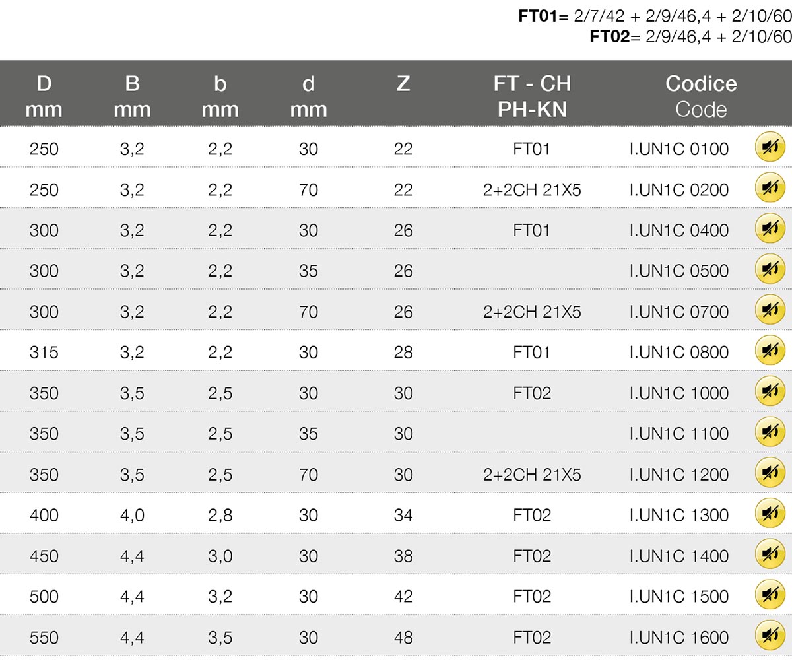Click the yellow low-noise icon for I.UN1C 0100
Viewport: 792px width, 672px height.
click(770, 148)
